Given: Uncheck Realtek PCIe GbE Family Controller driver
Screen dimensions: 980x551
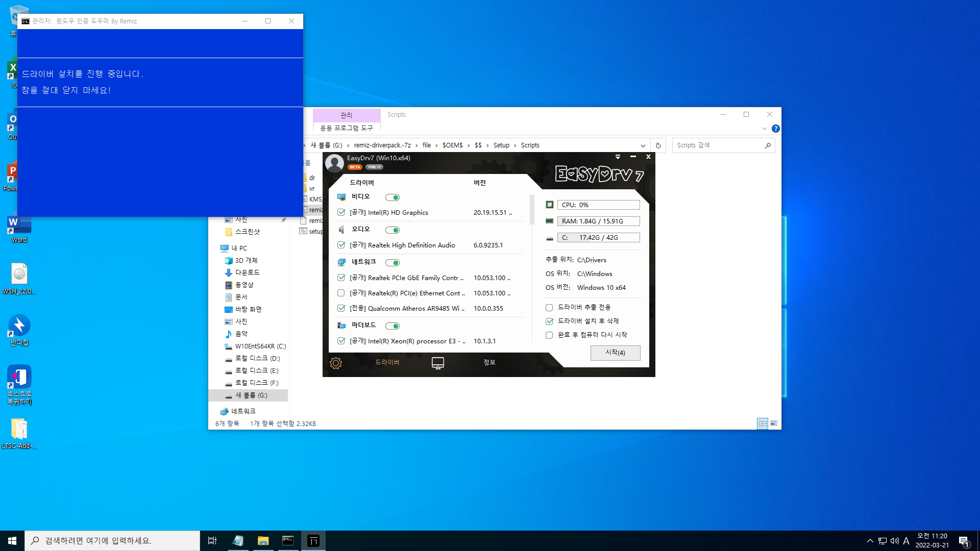Looking at the screenshot, I should click(341, 278).
